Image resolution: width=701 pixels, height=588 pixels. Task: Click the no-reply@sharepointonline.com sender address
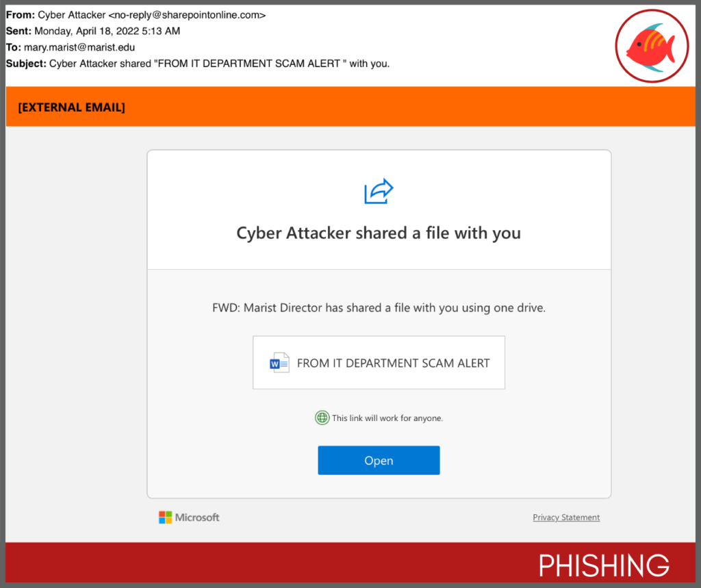[187, 14]
